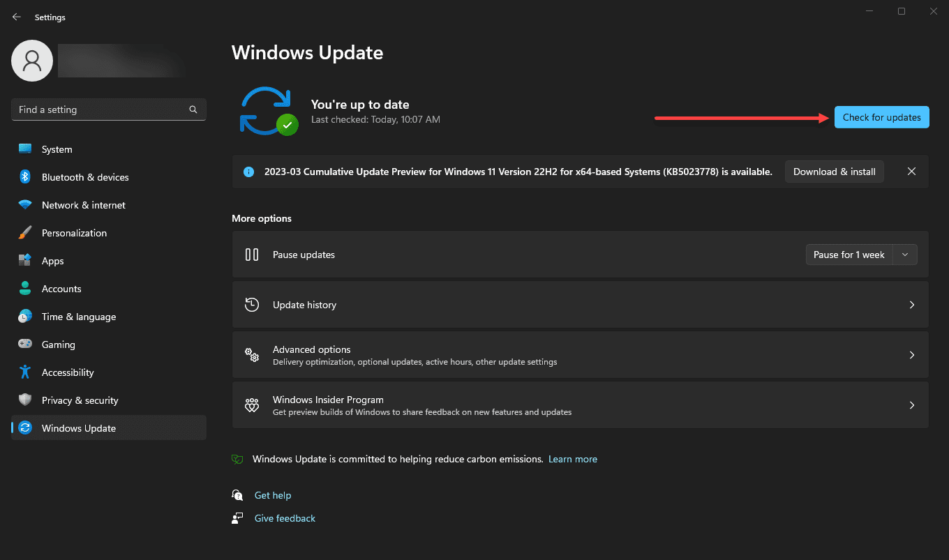This screenshot has height=560, width=949.
Task: Click the search magnifier icon
Action: (193, 109)
